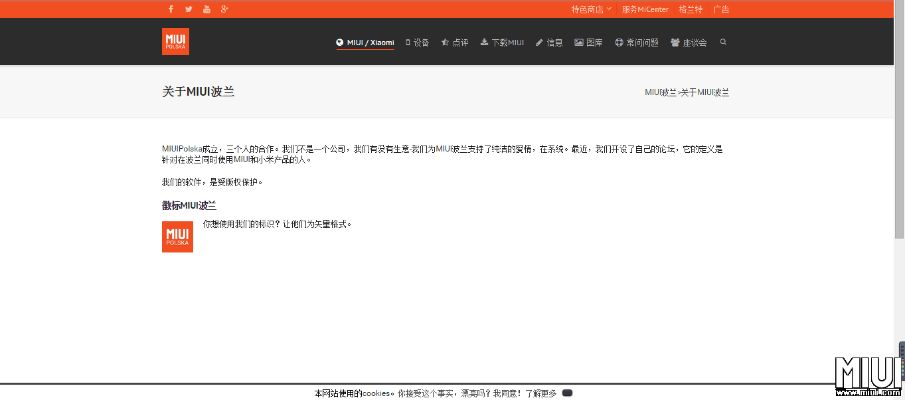Click the 我们的软件，是受版权保护 line
This screenshot has height=400, width=905.
tap(212, 182)
